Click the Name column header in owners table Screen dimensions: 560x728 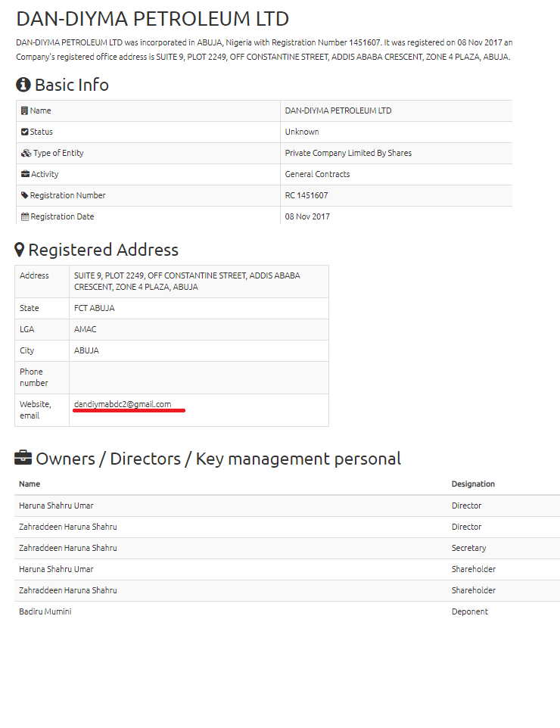point(30,484)
